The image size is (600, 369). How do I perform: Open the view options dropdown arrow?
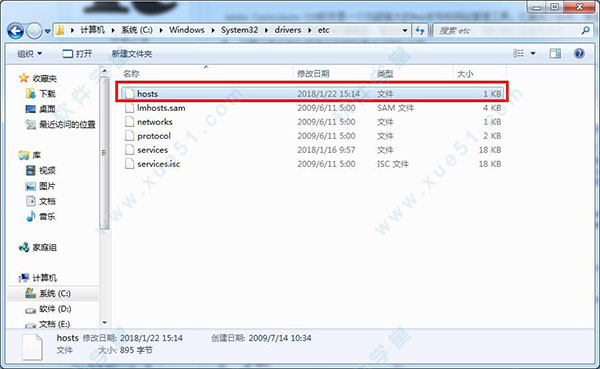pos(533,54)
